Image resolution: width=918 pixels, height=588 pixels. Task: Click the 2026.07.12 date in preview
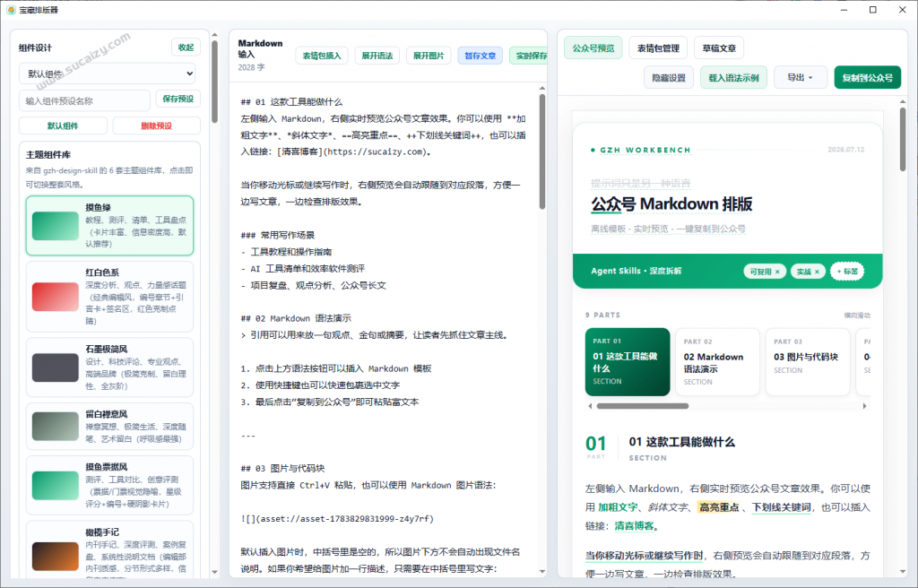845,150
